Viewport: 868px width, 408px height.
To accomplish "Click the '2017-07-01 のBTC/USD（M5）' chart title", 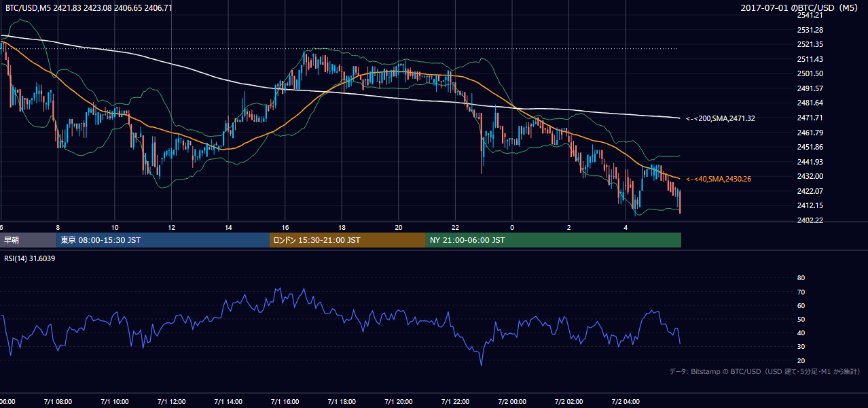I will (x=801, y=7).
